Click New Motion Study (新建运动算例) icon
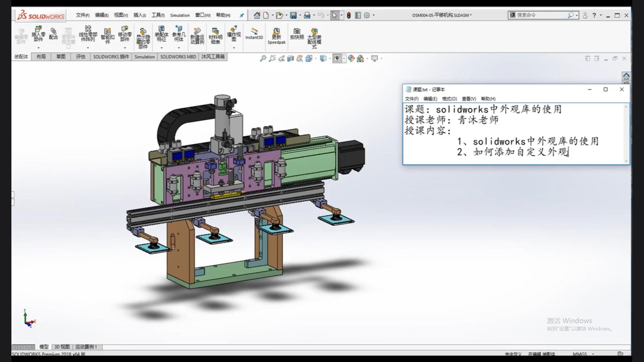 [x=197, y=36]
